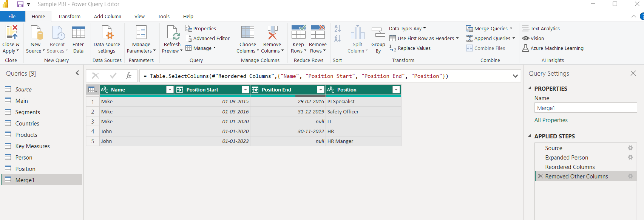Collapse the Queries pane
The height and width of the screenshot is (220, 644).
[77, 73]
